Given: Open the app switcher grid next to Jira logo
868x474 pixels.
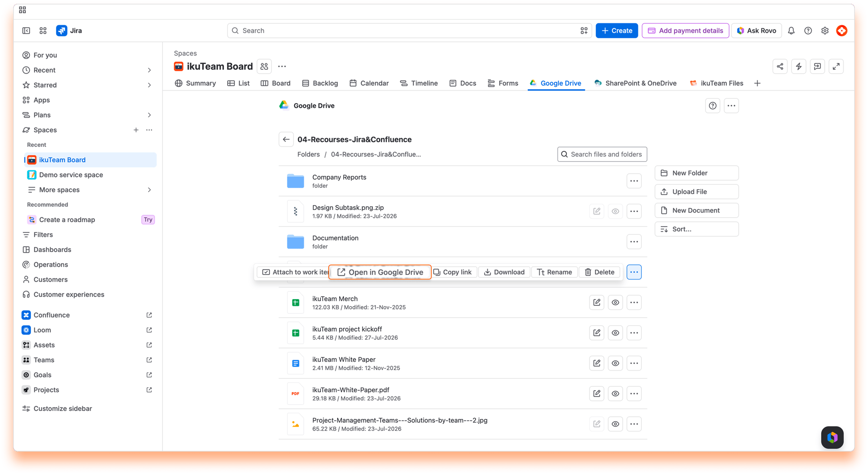Looking at the screenshot, I should pyautogui.click(x=43, y=30).
